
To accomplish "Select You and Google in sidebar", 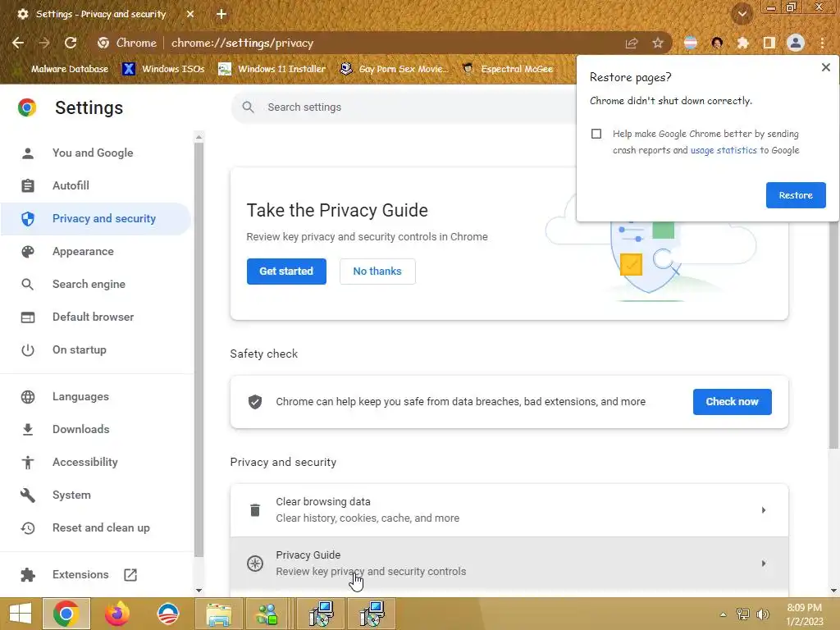I will click(93, 153).
